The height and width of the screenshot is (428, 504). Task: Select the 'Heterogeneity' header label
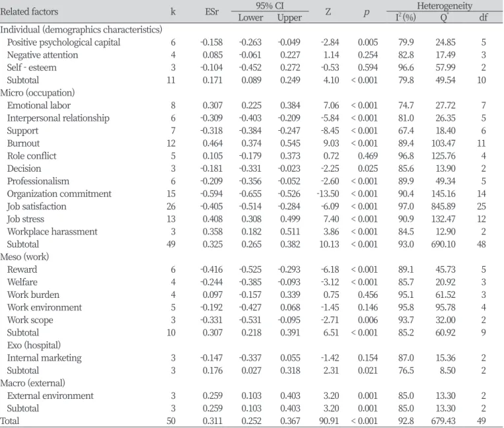tap(445, 5)
